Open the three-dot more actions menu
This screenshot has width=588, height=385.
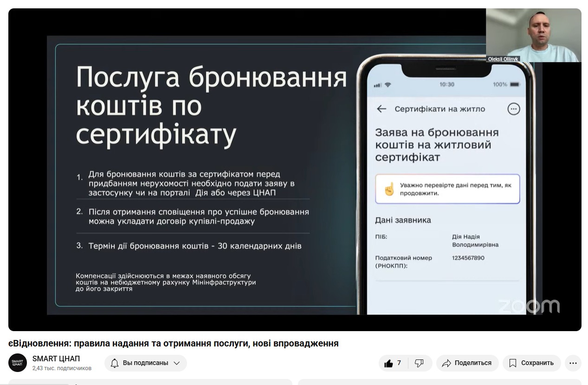click(573, 363)
